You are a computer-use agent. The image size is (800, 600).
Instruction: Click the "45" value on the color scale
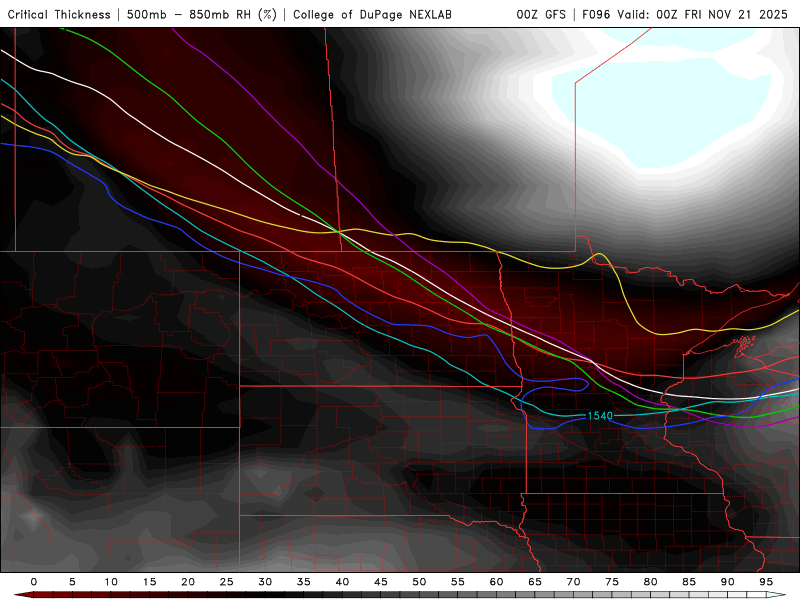[x=381, y=582]
